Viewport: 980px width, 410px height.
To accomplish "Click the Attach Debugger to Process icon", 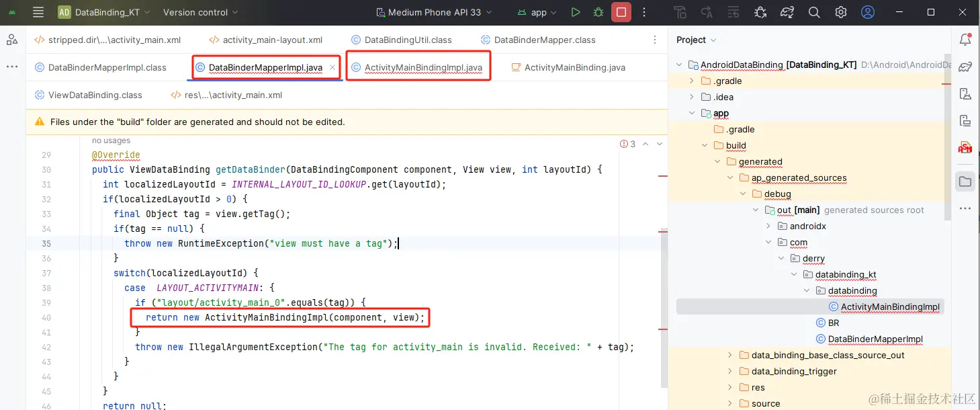I will pyautogui.click(x=760, y=12).
